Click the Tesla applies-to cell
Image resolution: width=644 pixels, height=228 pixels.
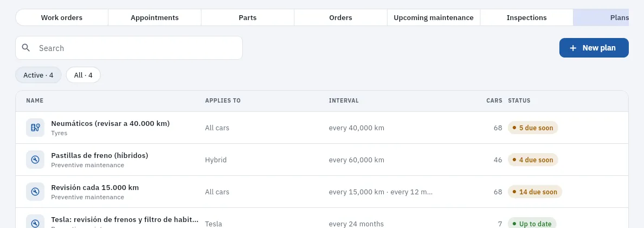[214, 224]
